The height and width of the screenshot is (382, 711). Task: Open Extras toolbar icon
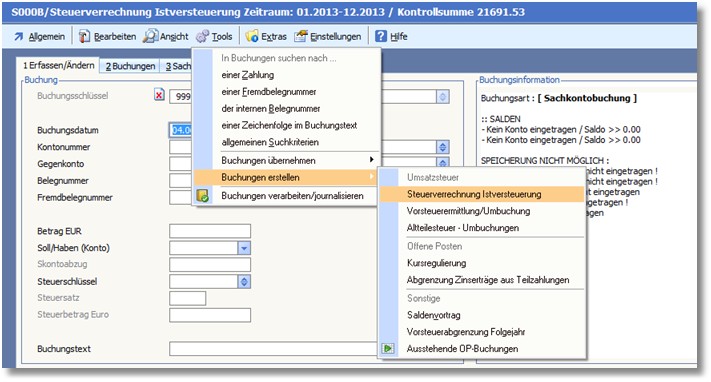[x=252, y=36]
